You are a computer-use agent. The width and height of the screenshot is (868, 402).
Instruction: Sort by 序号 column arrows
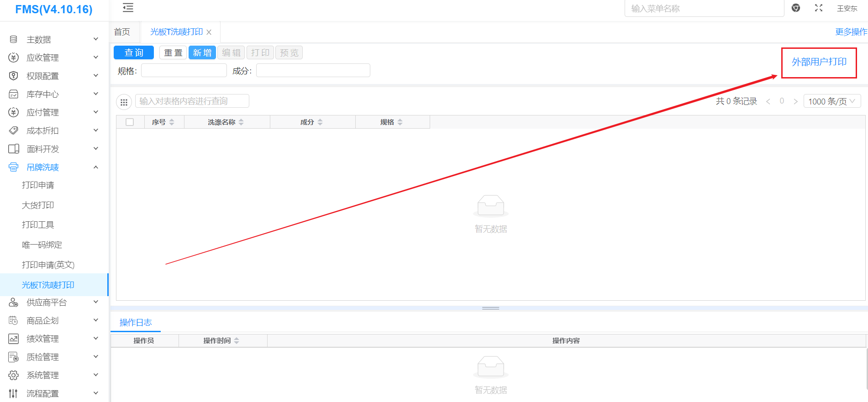pos(172,122)
